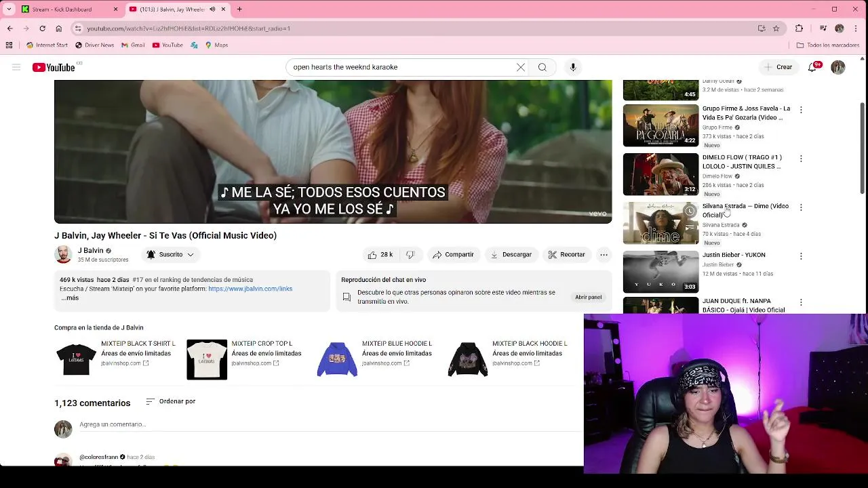Open MIXTEIP BLACK HOODIE L product
The image size is (868, 488).
[507, 358]
